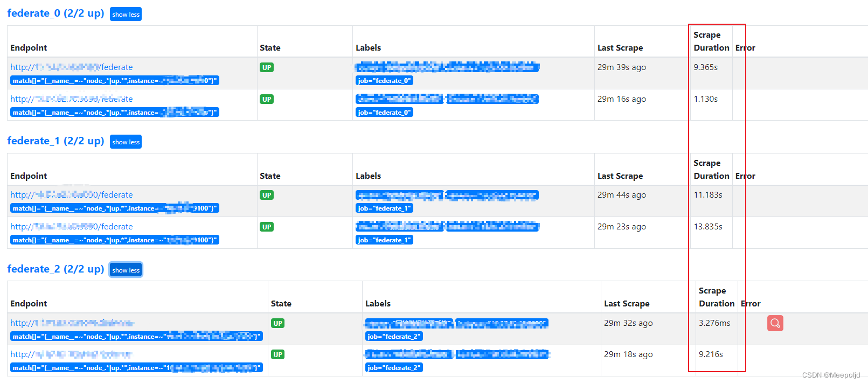Click the Last Scrape header of federate_1 table
868x384 pixels.
pyautogui.click(x=620, y=176)
